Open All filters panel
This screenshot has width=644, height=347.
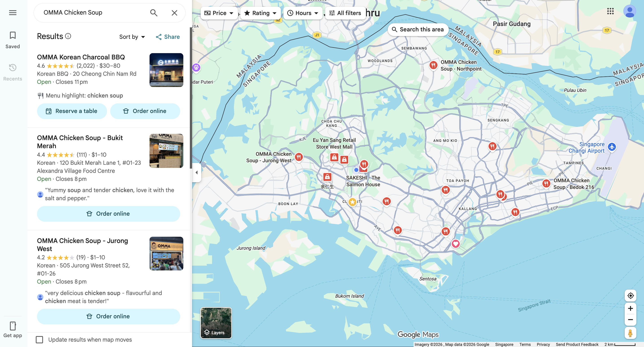pyautogui.click(x=345, y=13)
